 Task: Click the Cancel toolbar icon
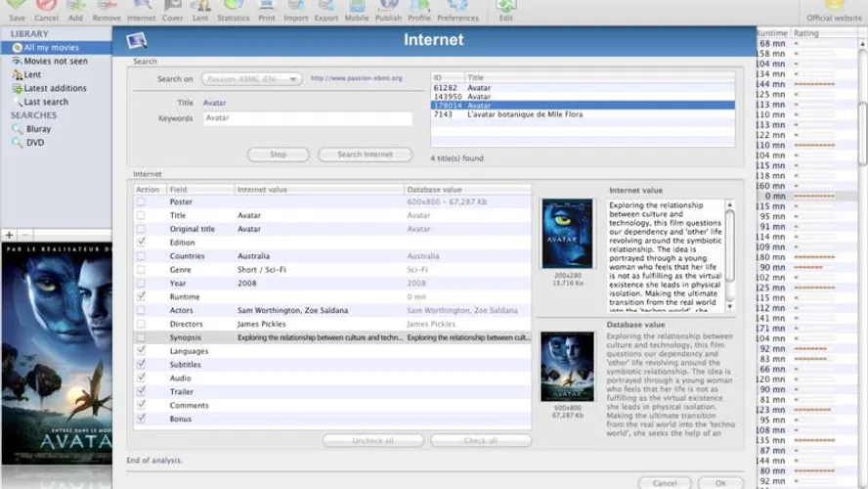47,10
